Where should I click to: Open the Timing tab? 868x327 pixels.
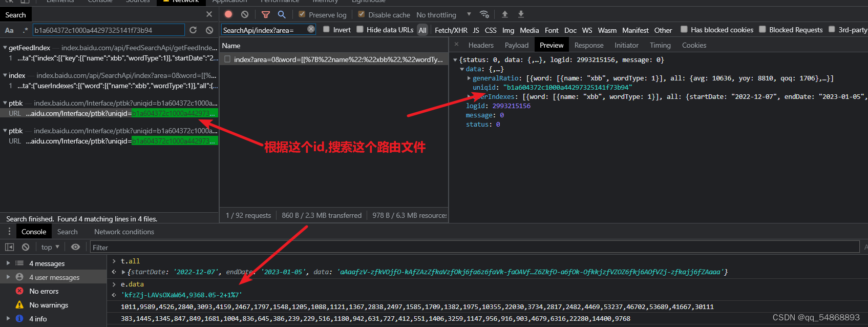(x=660, y=45)
